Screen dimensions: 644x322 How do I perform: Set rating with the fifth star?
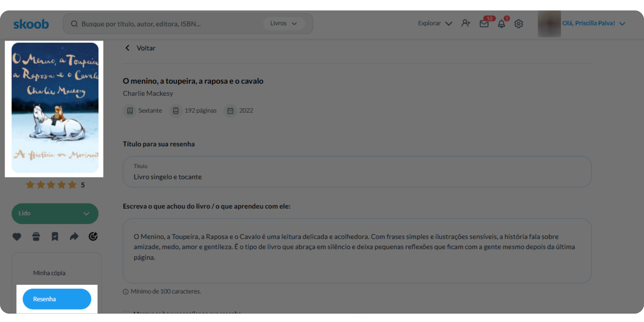[72, 185]
